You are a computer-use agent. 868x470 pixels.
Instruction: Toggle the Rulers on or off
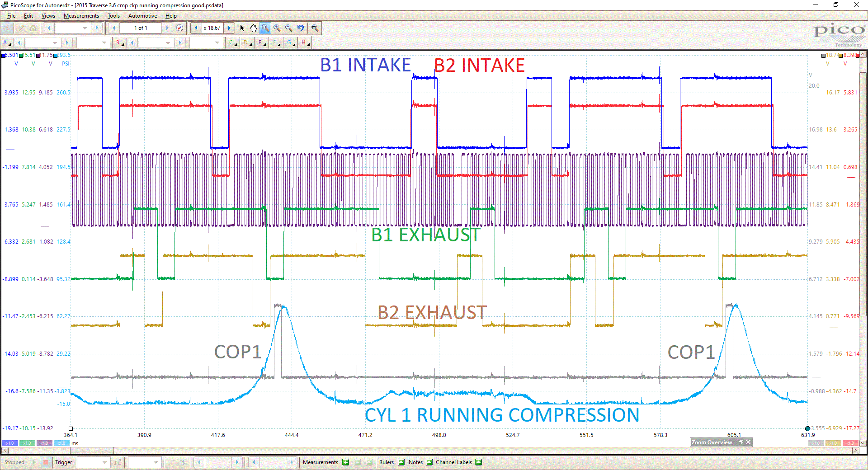tap(401, 462)
